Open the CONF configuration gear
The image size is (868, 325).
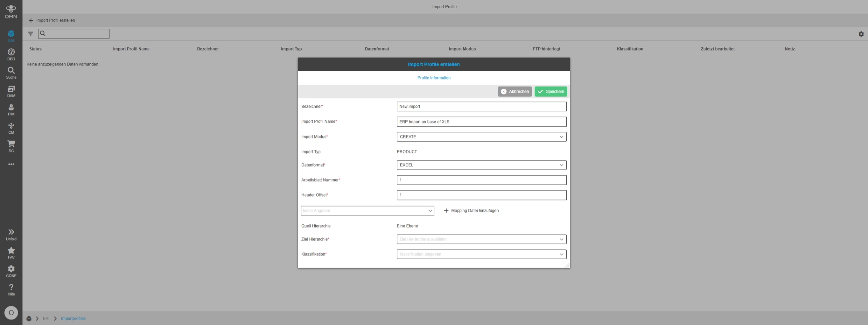tap(11, 271)
